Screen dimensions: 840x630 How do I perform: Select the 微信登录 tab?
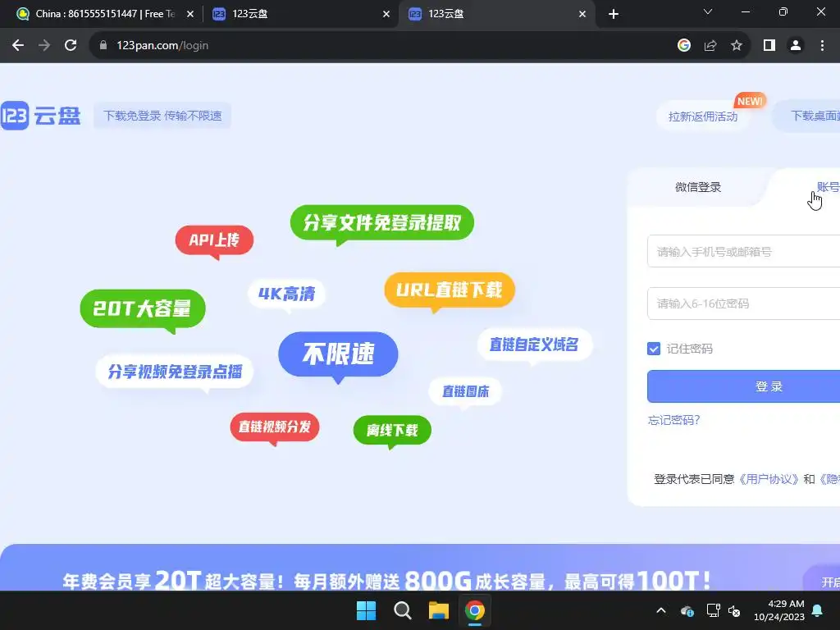pyautogui.click(x=697, y=187)
